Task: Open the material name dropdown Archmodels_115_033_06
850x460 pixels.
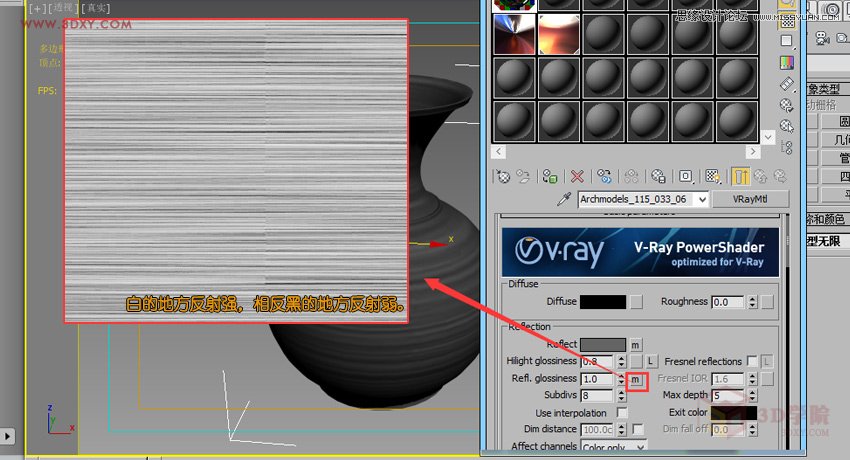Action: pyautogui.click(x=703, y=199)
